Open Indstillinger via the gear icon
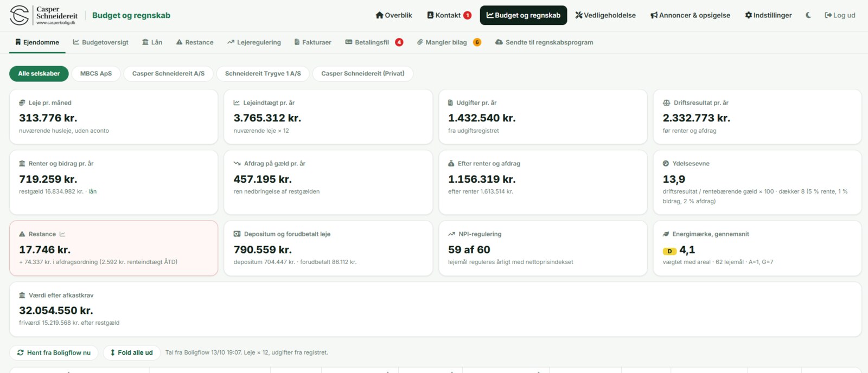Viewport: 868px width, 373px height. (749, 15)
